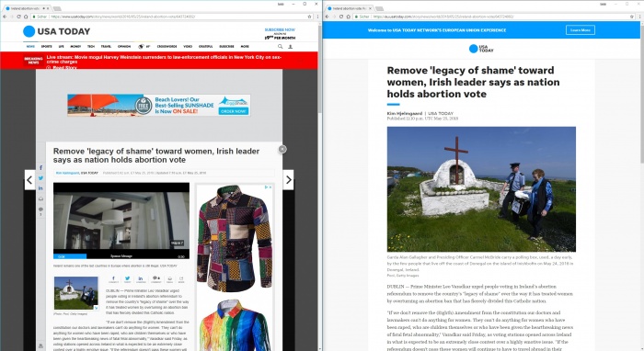Open a new tab in the left window
644x351 pixels.
tap(57, 8)
